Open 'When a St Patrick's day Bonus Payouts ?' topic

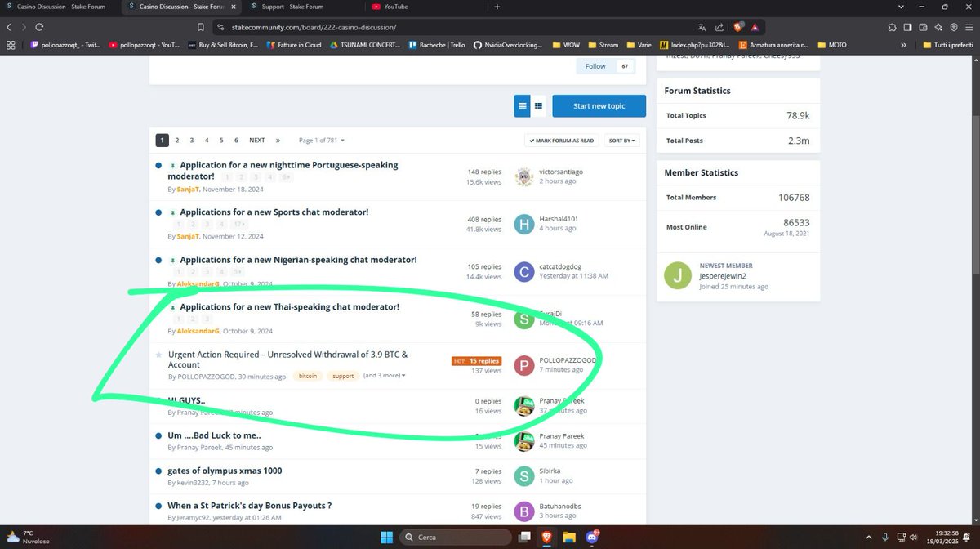[249, 506]
